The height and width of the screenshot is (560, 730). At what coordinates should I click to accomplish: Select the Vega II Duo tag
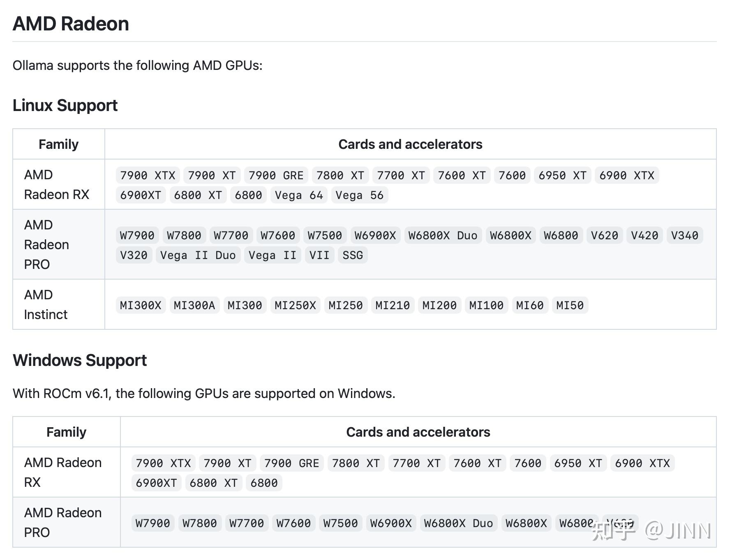click(x=198, y=255)
